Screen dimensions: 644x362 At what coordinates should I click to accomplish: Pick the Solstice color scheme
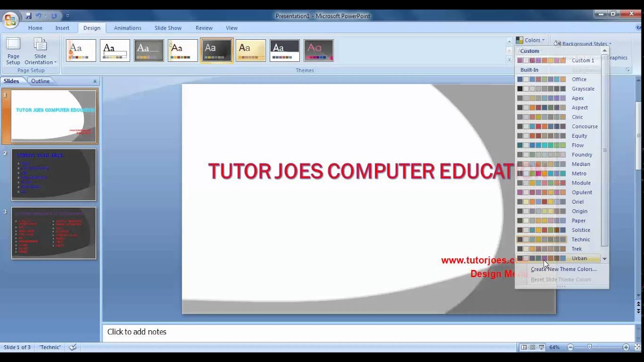pyautogui.click(x=559, y=230)
